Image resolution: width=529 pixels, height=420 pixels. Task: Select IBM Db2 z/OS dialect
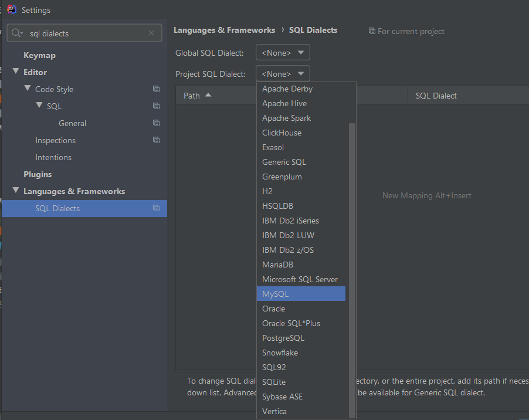[301, 250]
